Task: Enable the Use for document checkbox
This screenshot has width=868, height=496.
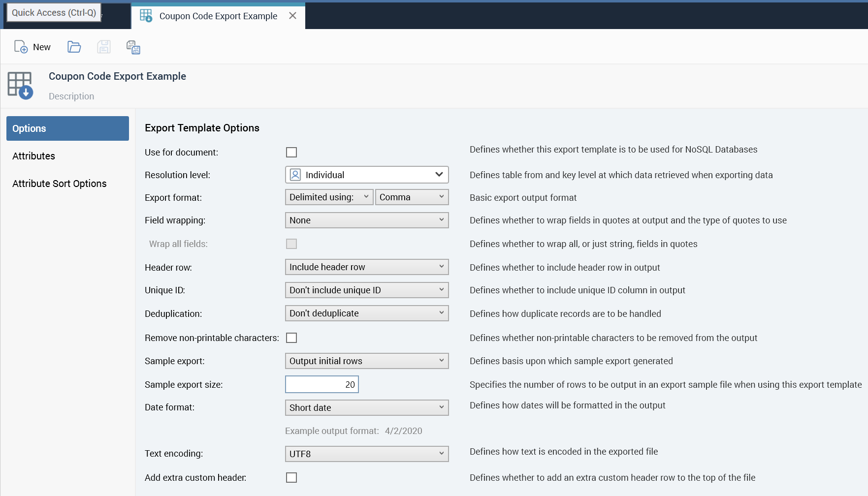Action: (291, 153)
